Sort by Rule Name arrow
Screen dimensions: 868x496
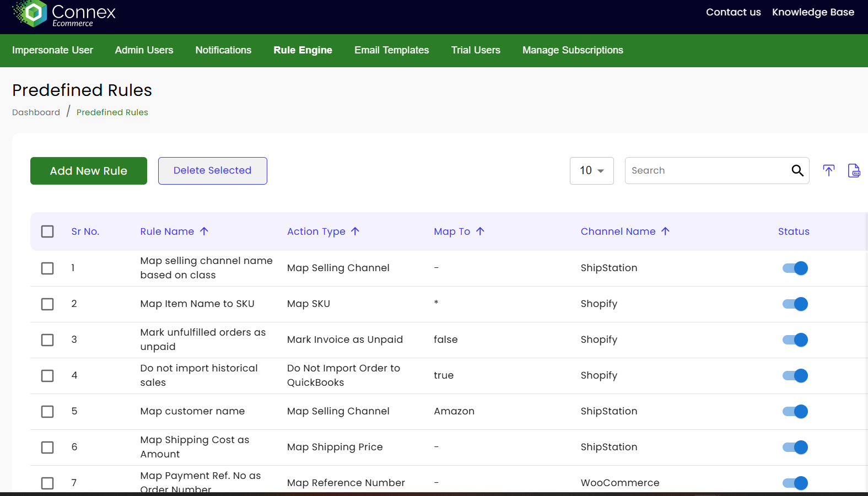click(204, 231)
